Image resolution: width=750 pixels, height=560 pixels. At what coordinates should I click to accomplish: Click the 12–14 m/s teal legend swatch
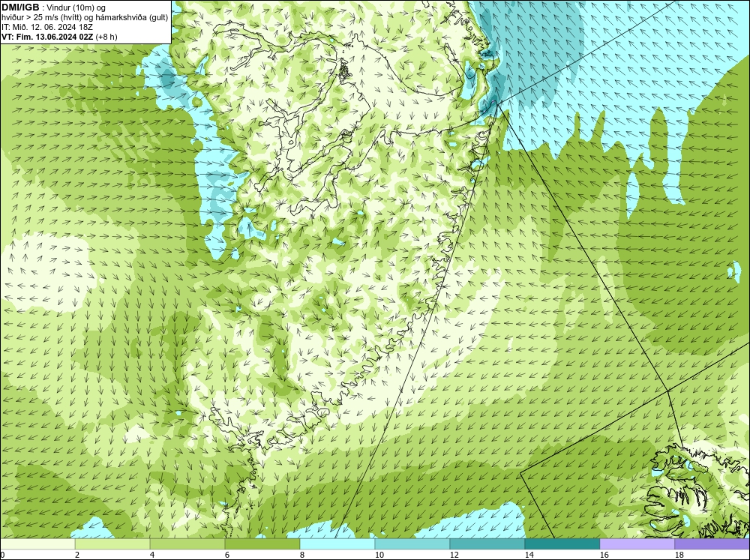(x=487, y=544)
